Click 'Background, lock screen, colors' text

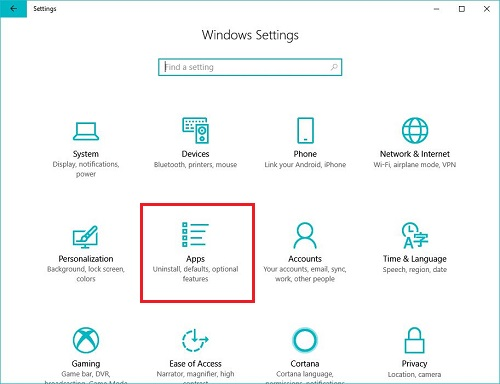86,274
